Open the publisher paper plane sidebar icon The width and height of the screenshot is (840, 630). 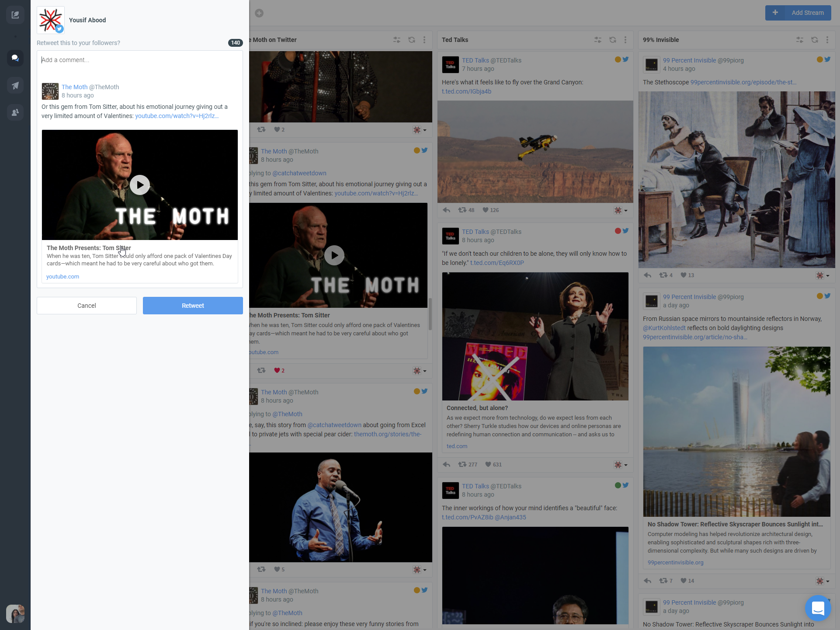[15, 85]
